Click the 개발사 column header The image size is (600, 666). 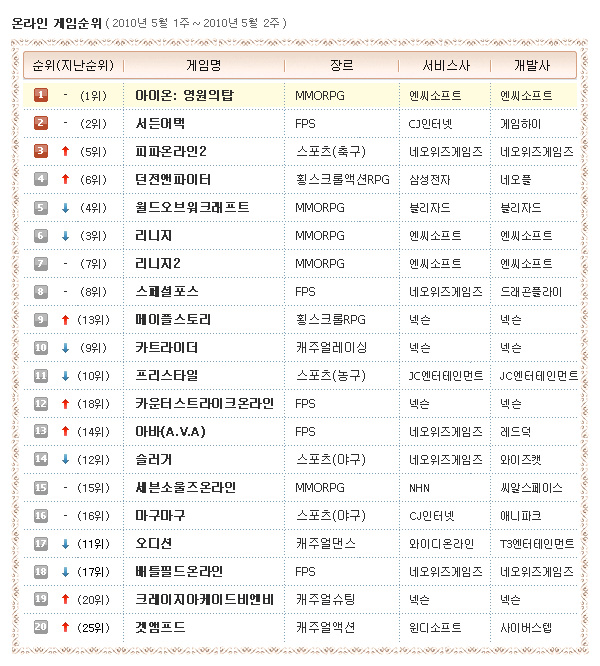click(x=533, y=65)
